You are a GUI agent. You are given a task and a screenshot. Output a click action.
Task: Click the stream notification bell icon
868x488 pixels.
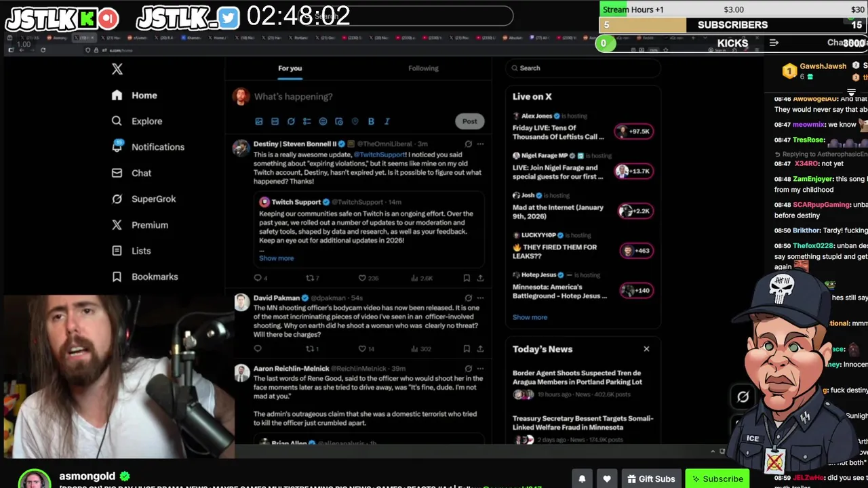[x=582, y=479]
